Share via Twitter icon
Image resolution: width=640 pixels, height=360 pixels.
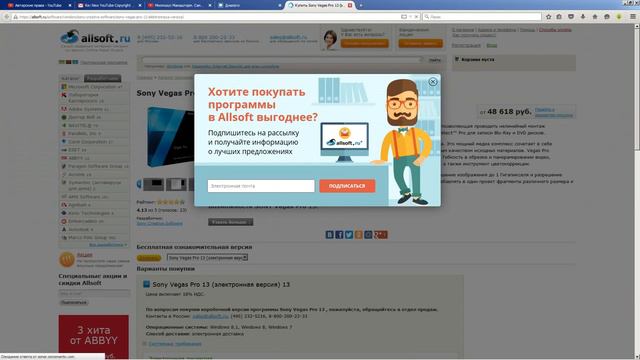click(349, 235)
